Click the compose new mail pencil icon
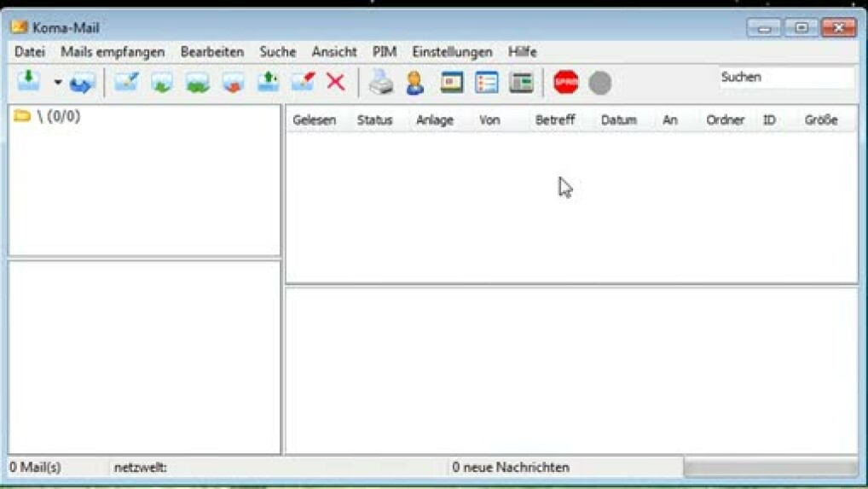 point(126,83)
